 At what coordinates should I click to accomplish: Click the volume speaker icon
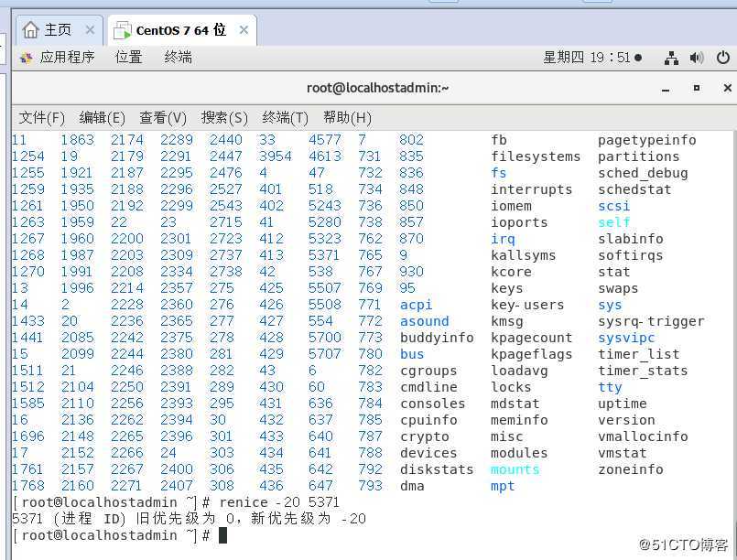(x=697, y=58)
